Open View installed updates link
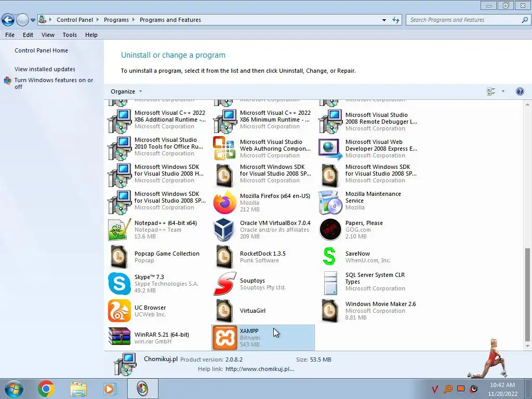The height and width of the screenshot is (399, 532). [45, 69]
